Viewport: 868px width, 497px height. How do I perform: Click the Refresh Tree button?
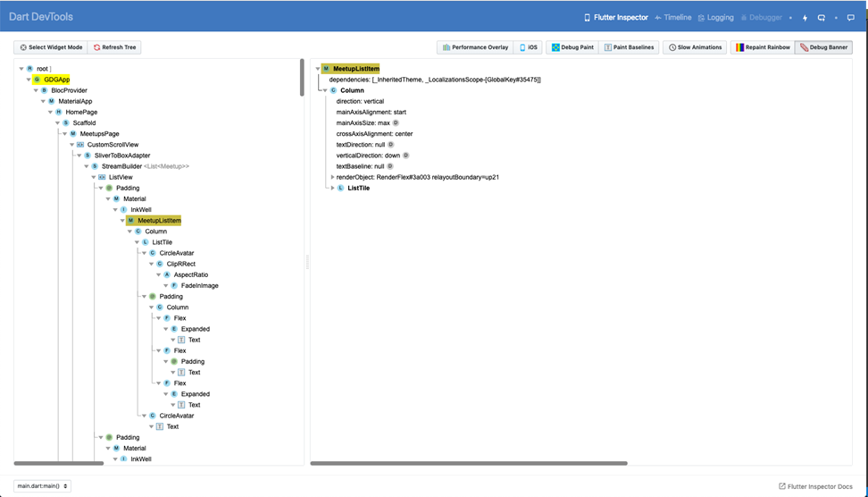(x=117, y=47)
